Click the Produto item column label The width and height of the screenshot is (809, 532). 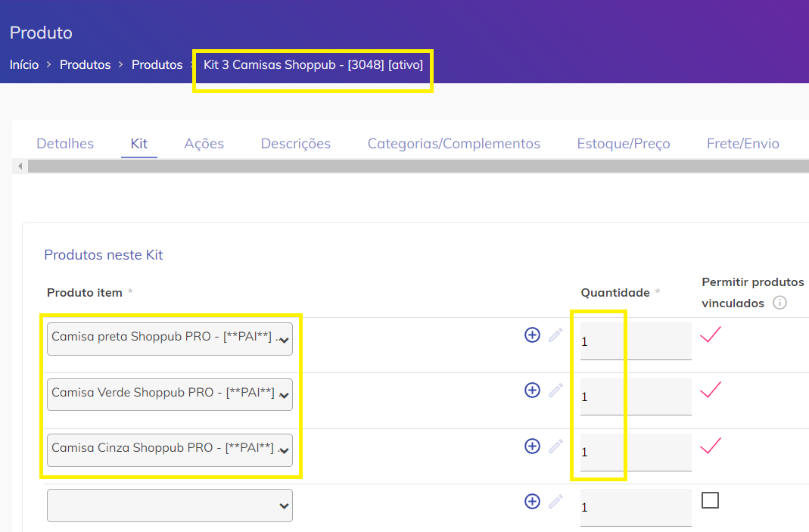tap(85, 293)
